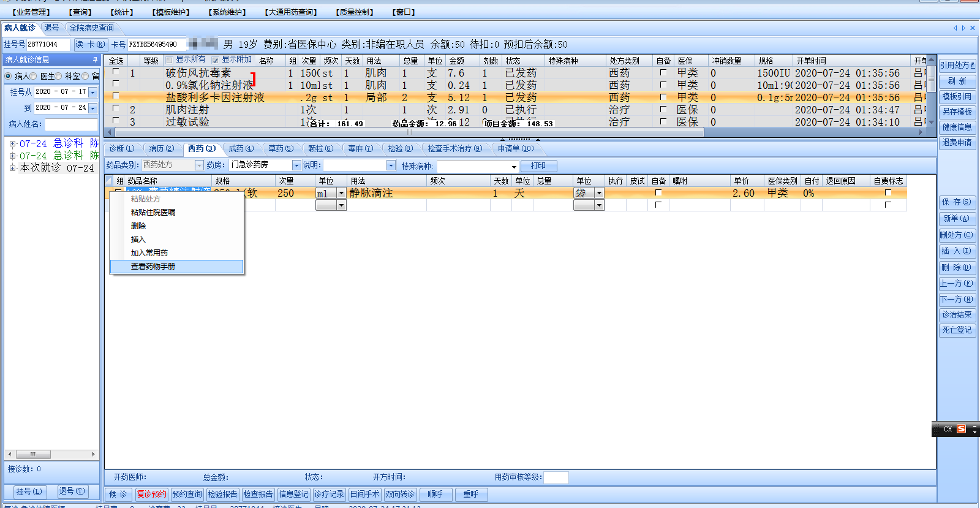
Task: Choose 删除 in the context menu
Action: (176, 226)
